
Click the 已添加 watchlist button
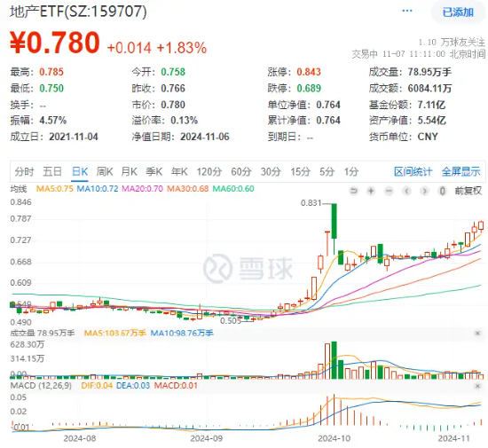[x=458, y=12]
